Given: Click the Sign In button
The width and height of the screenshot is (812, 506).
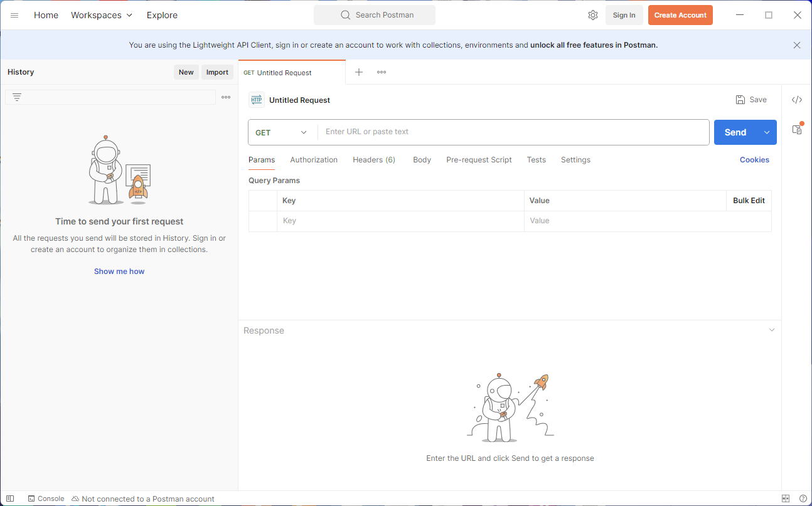Looking at the screenshot, I should pos(624,15).
